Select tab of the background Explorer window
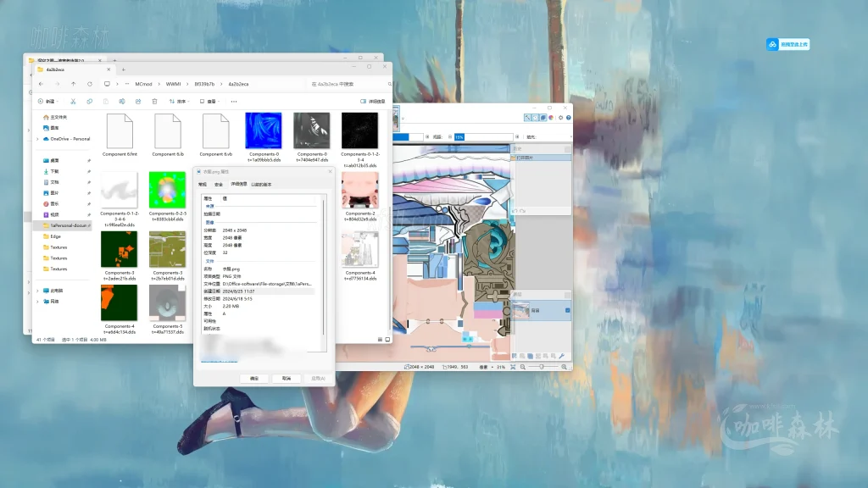The width and height of the screenshot is (868, 488). (x=65, y=60)
